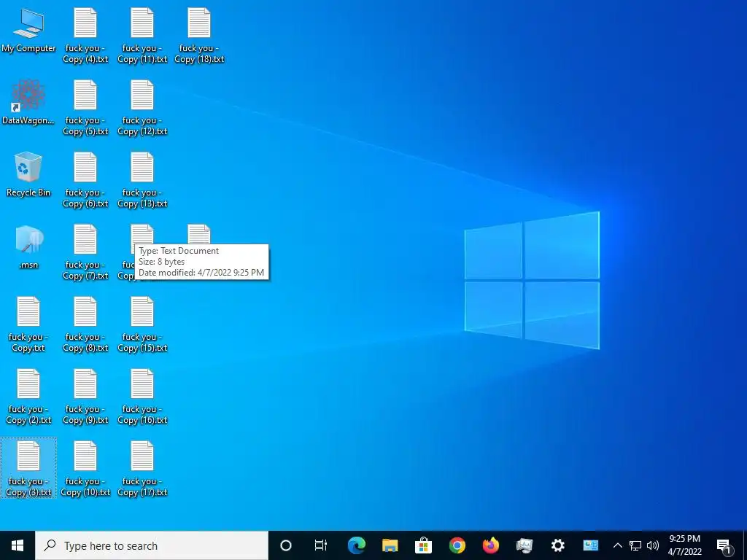The image size is (747, 560).
Task: Open the Recycle Bin
Action: click(28, 175)
